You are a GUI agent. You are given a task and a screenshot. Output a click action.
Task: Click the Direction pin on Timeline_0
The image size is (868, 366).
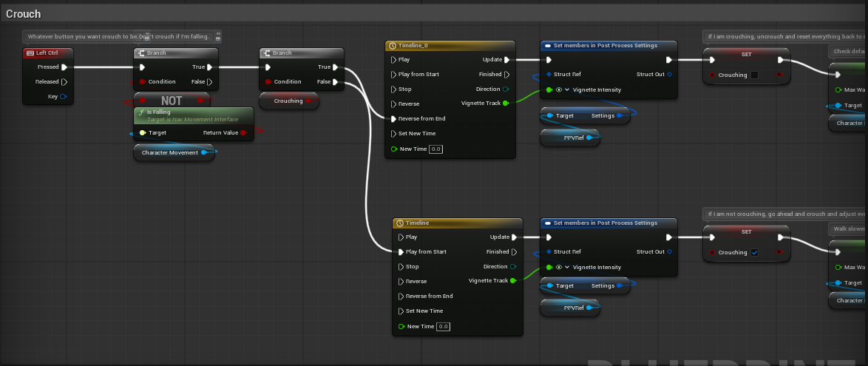pyautogui.click(x=506, y=89)
